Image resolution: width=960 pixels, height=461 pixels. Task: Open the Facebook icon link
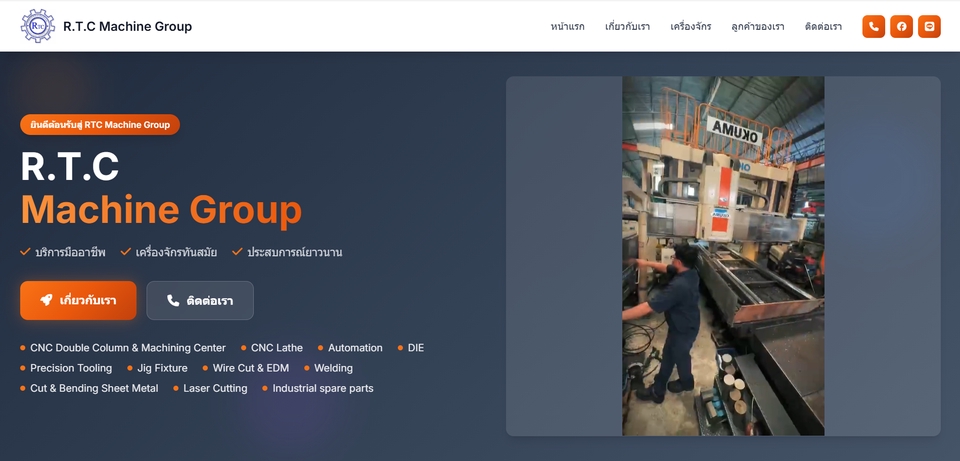[x=902, y=26]
